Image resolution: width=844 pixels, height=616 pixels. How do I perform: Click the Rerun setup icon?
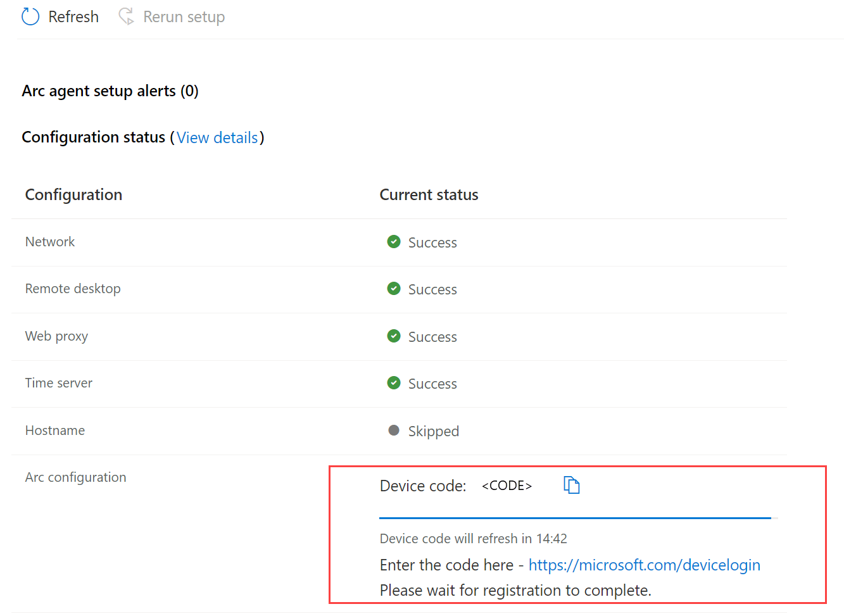(x=127, y=16)
